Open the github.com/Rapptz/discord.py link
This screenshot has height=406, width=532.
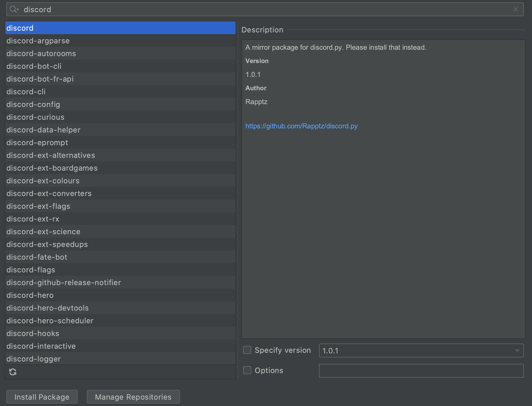[301, 126]
